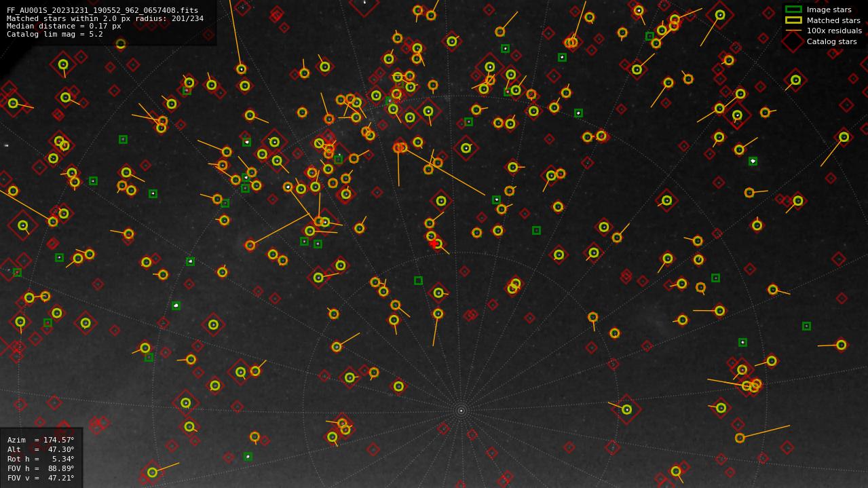Click the Rot h = 5.34° readout
This screenshot has height=488, width=868.
click(41, 459)
